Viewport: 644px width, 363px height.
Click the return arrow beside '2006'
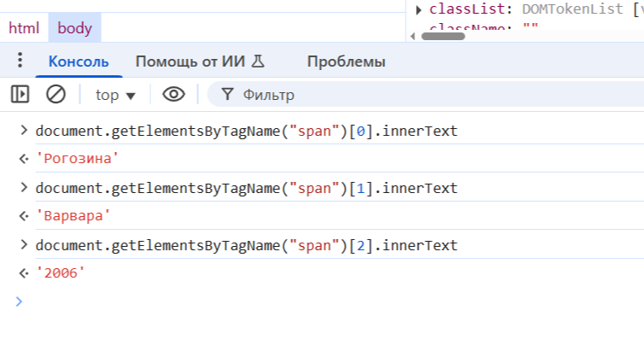(x=23, y=273)
